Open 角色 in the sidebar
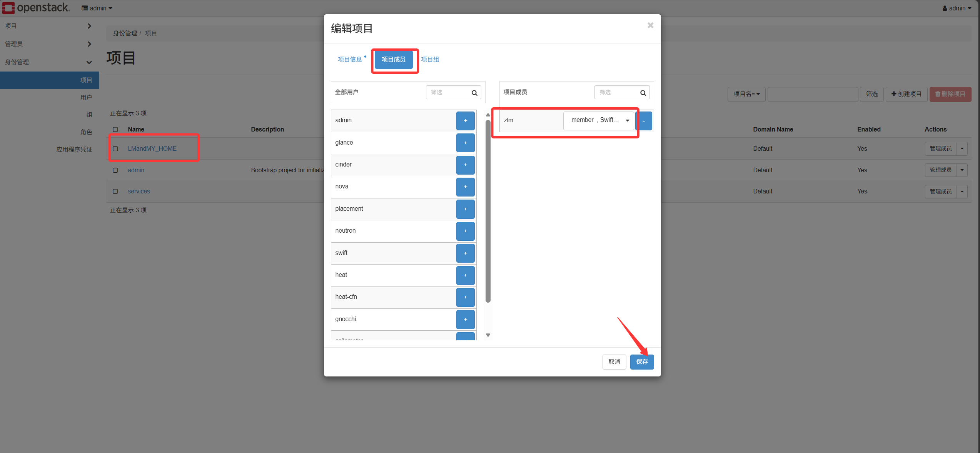Image resolution: width=980 pixels, height=453 pixels. click(86, 132)
